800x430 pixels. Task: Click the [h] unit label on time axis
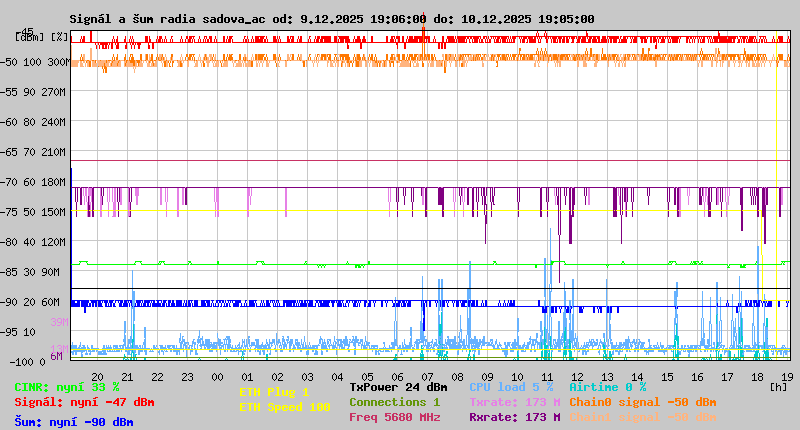click(778, 386)
